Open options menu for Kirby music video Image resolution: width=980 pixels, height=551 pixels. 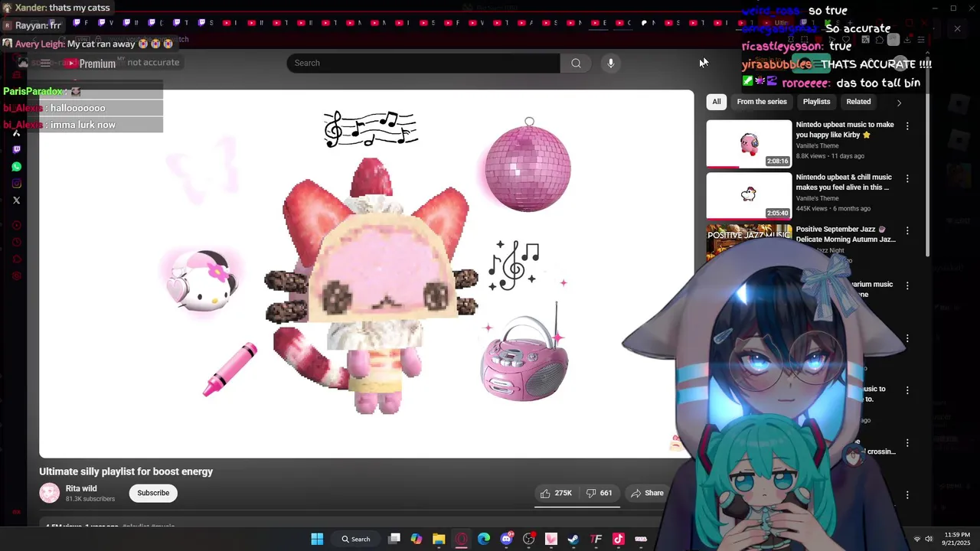[x=907, y=126]
